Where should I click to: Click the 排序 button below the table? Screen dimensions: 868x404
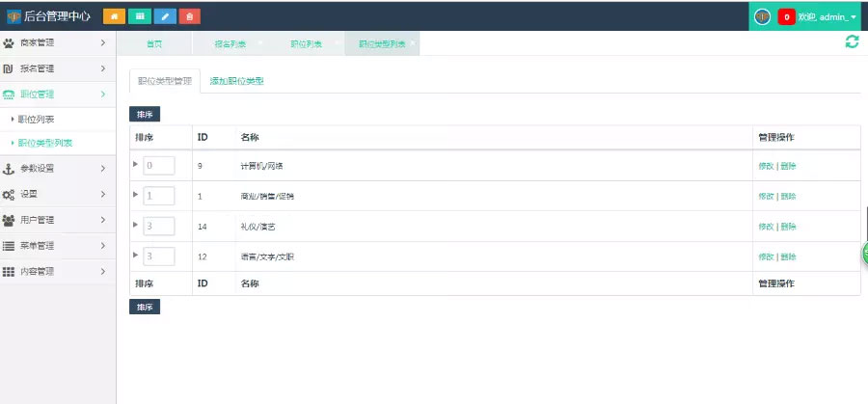click(x=145, y=307)
